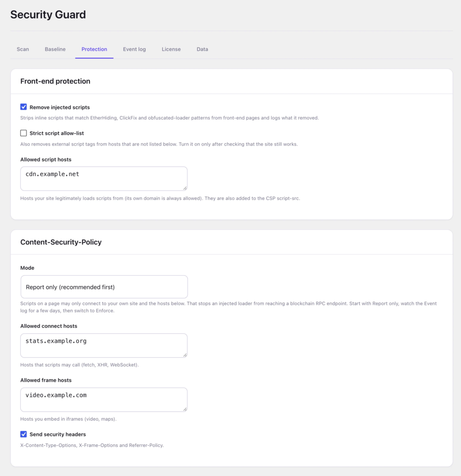Click the Allowed frame hosts textarea

(104, 399)
